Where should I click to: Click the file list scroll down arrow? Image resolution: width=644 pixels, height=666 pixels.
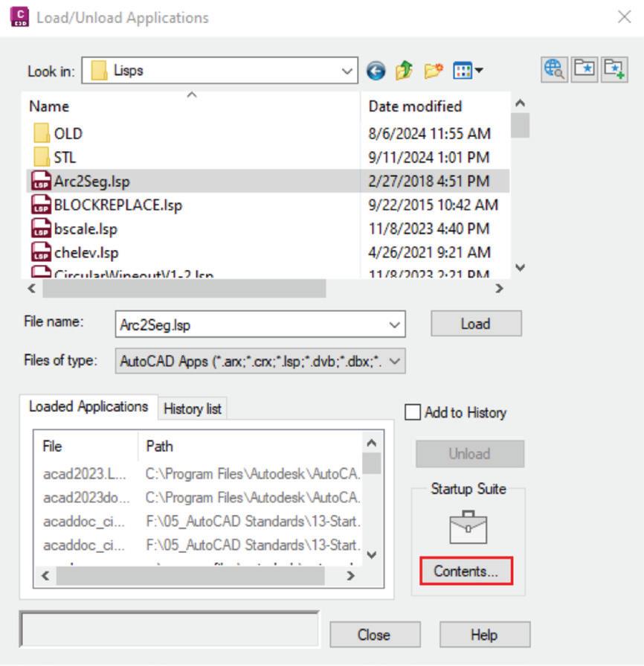point(520,267)
